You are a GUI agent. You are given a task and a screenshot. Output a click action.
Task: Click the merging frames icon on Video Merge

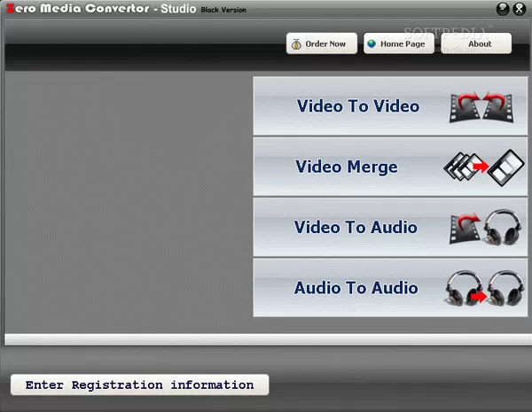point(484,167)
